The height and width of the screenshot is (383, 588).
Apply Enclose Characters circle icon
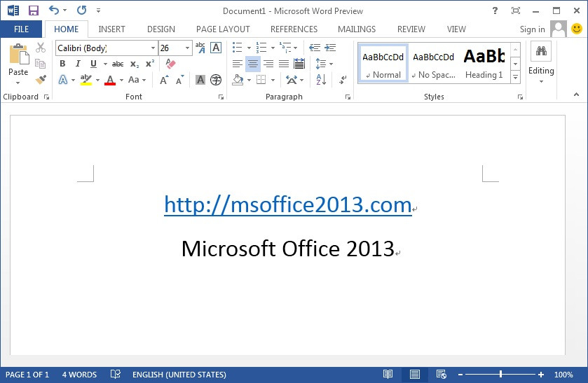click(x=216, y=80)
